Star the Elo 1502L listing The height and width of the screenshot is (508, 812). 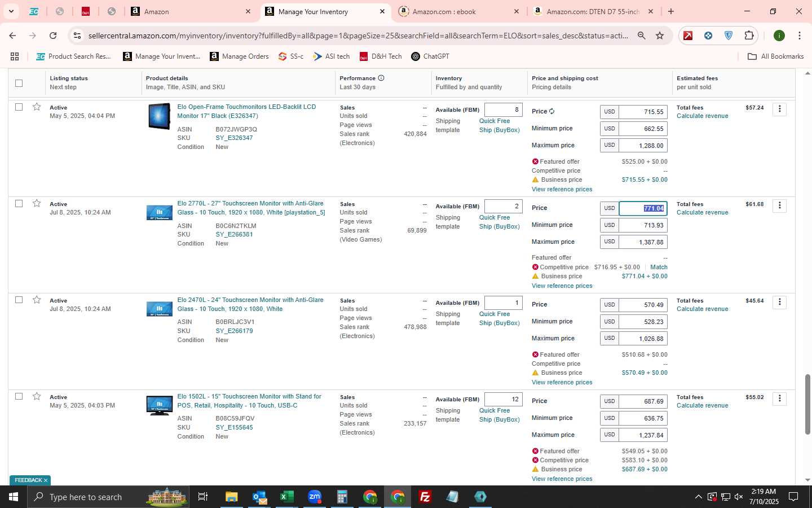click(37, 396)
